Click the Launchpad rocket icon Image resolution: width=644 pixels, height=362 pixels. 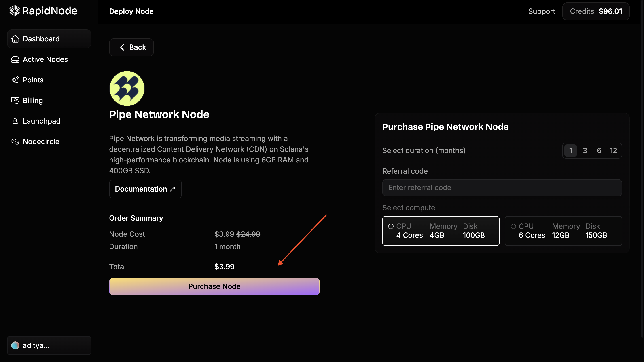point(15,121)
